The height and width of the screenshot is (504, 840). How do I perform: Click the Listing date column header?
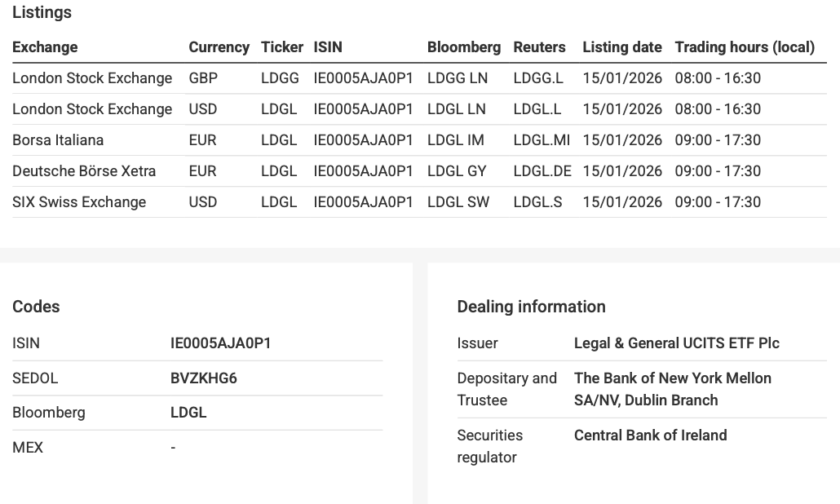tap(621, 47)
